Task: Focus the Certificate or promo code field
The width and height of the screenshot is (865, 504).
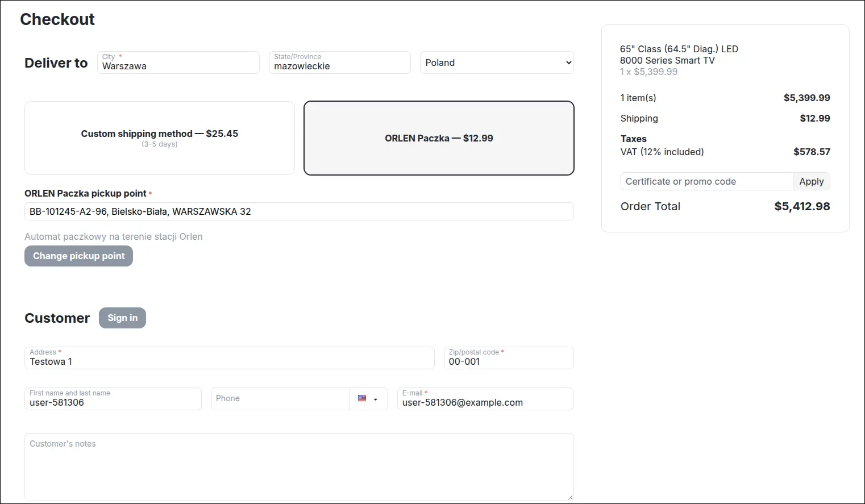Action: click(706, 181)
